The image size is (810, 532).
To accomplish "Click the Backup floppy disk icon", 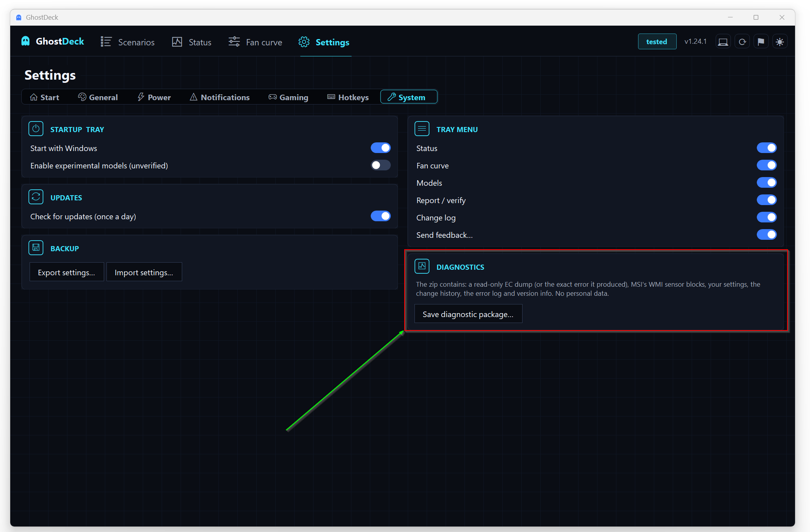I will pos(36,248).
